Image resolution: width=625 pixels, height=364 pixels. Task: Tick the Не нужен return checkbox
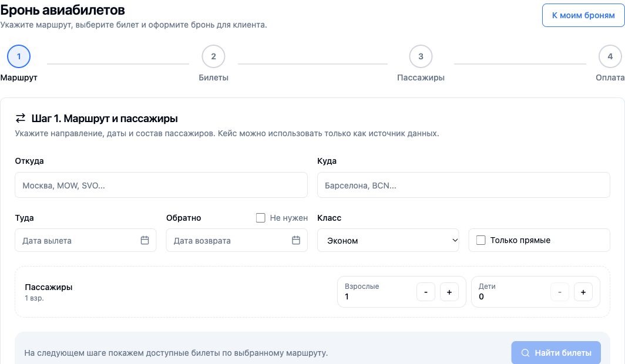[260, 218]
